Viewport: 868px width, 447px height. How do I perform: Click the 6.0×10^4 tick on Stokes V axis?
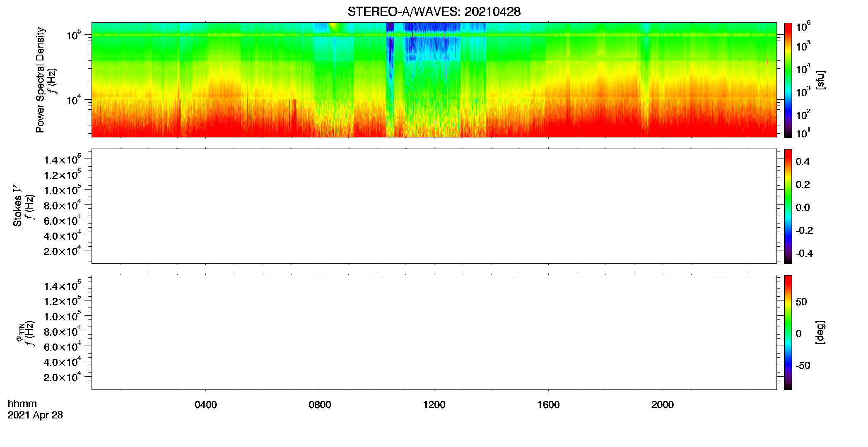pyautogui.click(x=63, y=221)
